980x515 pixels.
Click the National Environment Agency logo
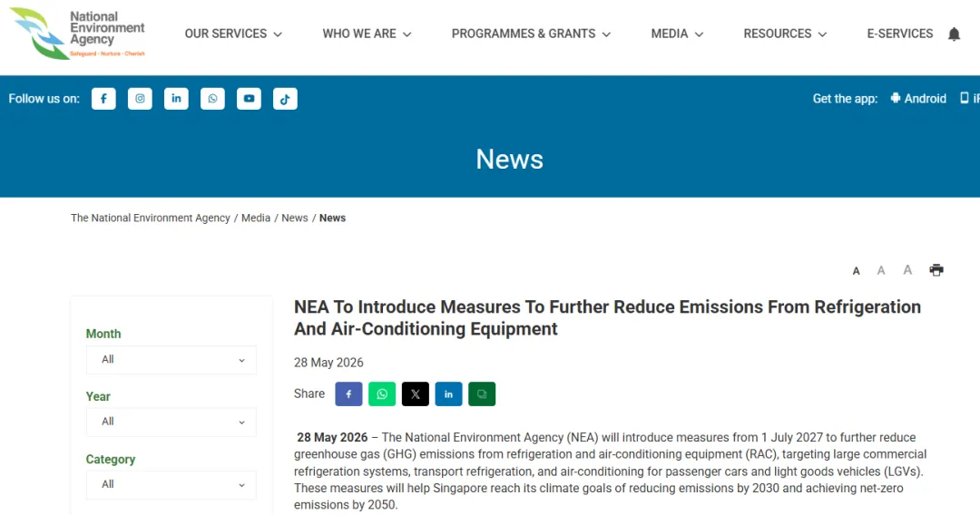click(77, 34)
